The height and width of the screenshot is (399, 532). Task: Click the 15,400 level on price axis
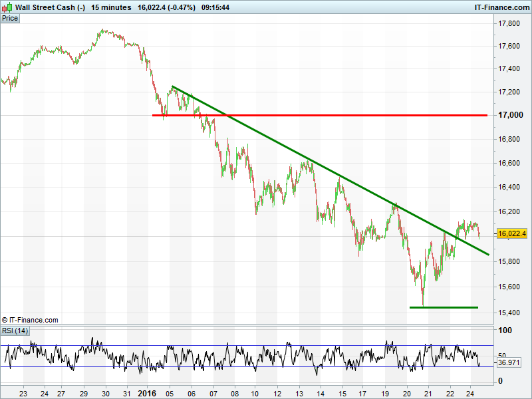509,312
